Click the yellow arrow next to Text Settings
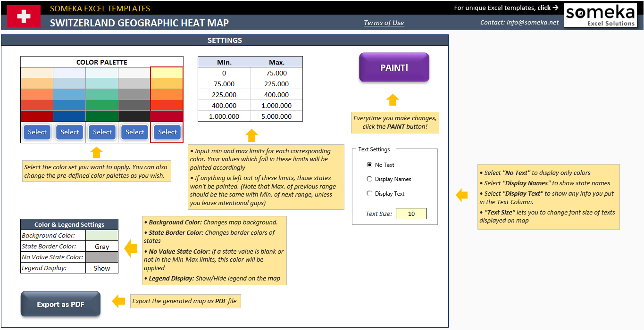This screenshot has height=330, width=644. (461, 195)
